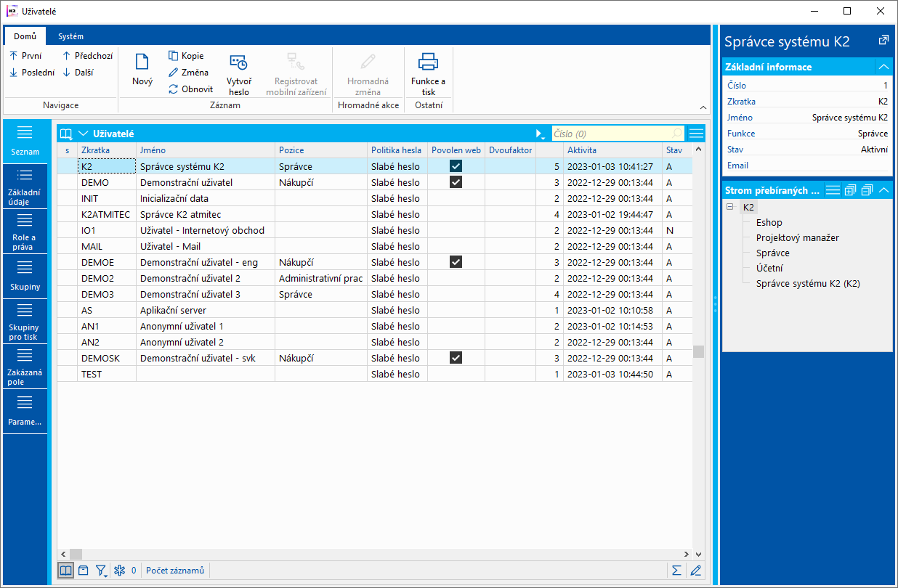The width and height of the screenshot is (898, 588).
Task: Click the Administrativní prac position cell
Action: [x=321, y=278]
